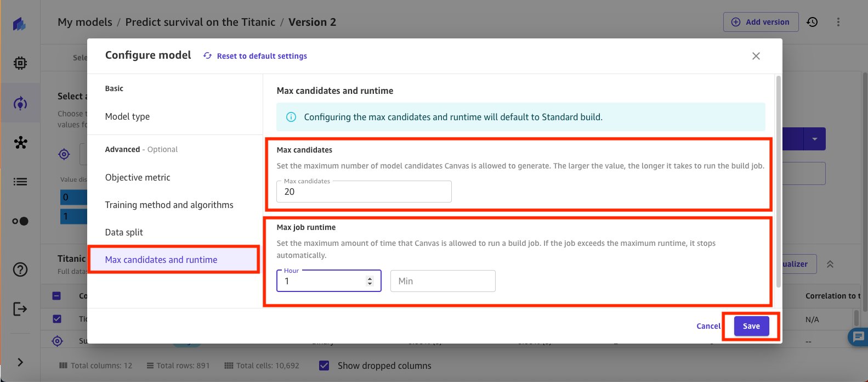Screen dimensions: 868x382
Task: Collapse the data panel using double chevron
Action: pyautogui.click(x=830, y=264)
